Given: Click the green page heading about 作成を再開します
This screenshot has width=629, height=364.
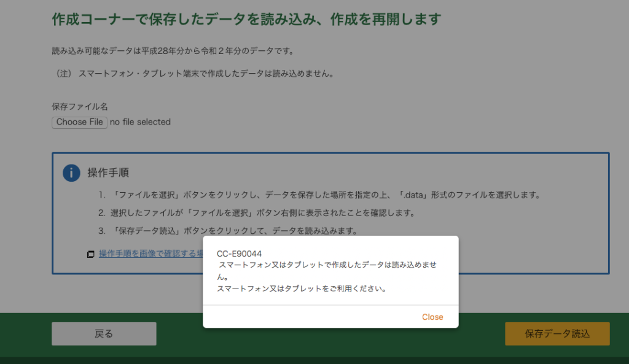Looking at the screenshot, I should (246, 19).
